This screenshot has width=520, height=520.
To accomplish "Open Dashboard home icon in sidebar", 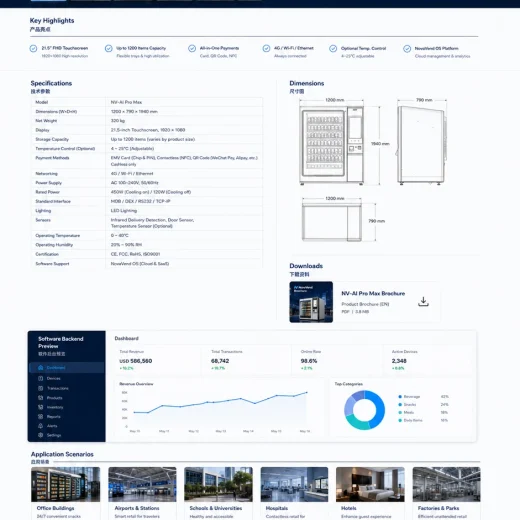I will (x=41, y=367).
